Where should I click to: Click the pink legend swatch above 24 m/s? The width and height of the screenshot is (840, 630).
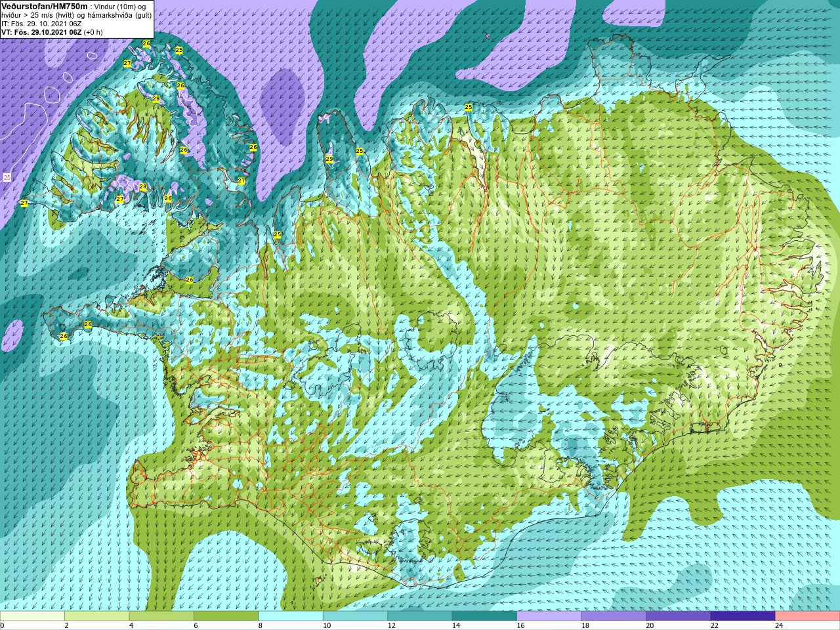[808, 616]
